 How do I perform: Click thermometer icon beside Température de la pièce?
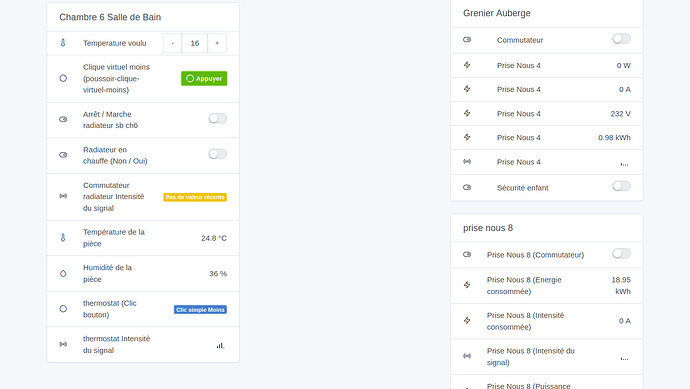pos(63,238)
